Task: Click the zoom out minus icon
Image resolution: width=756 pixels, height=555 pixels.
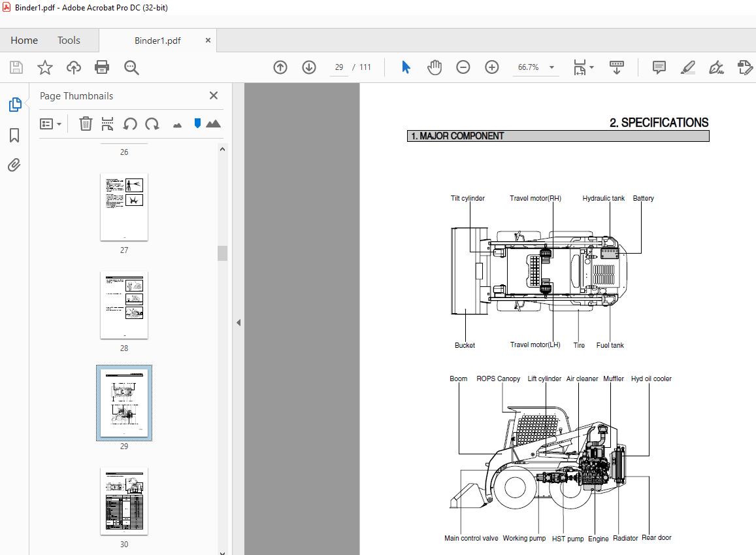Action: coord(463,67)
